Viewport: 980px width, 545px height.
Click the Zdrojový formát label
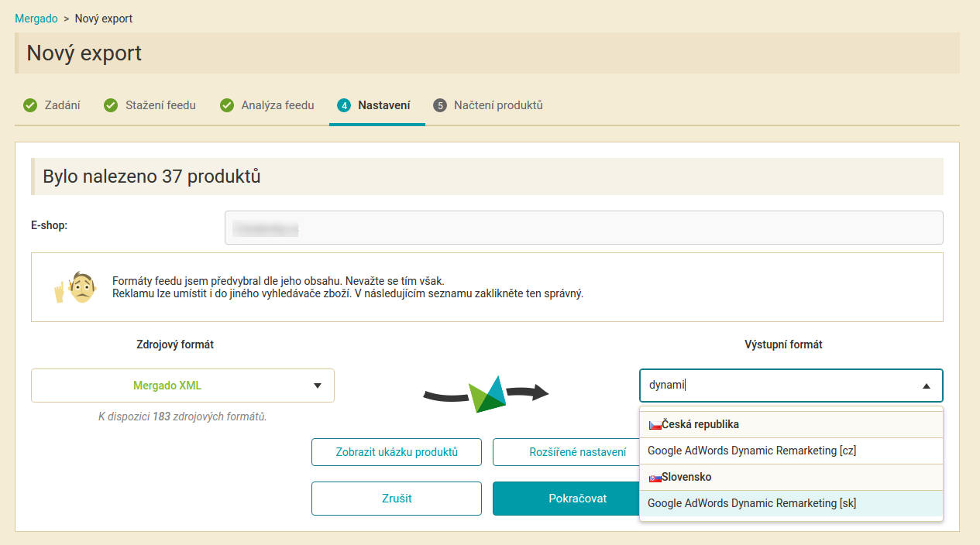pyautogui.click(x=175, y=344)
